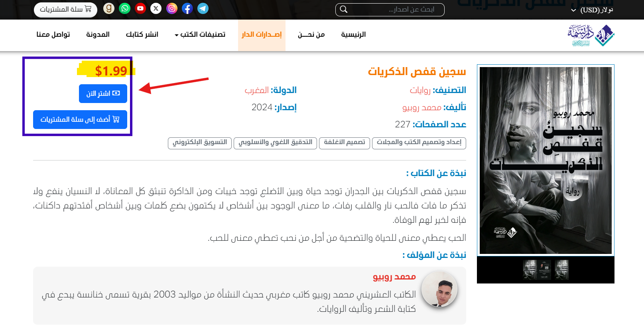This screenshot has width=644, height=325.
Task: Click the التسويق الإلكتروني tag
Action: coord(200,143)
